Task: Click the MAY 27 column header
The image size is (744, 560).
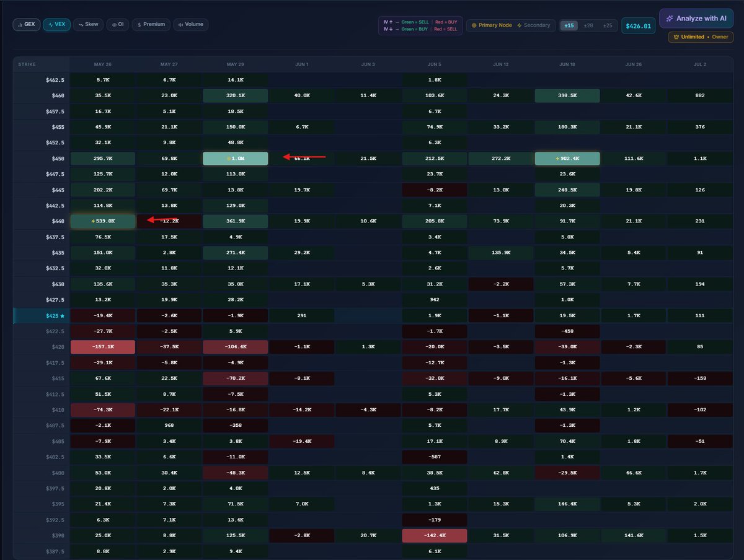Action: [169, 64]
